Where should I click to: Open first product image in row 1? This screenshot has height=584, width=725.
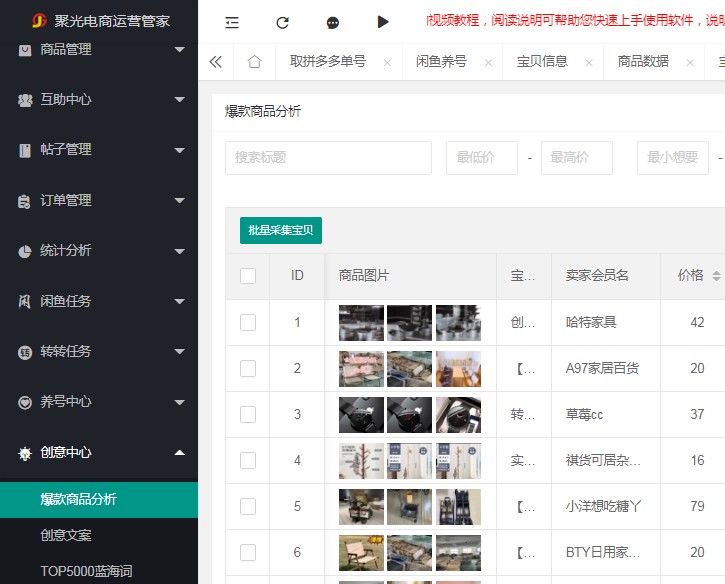[361, 323]
